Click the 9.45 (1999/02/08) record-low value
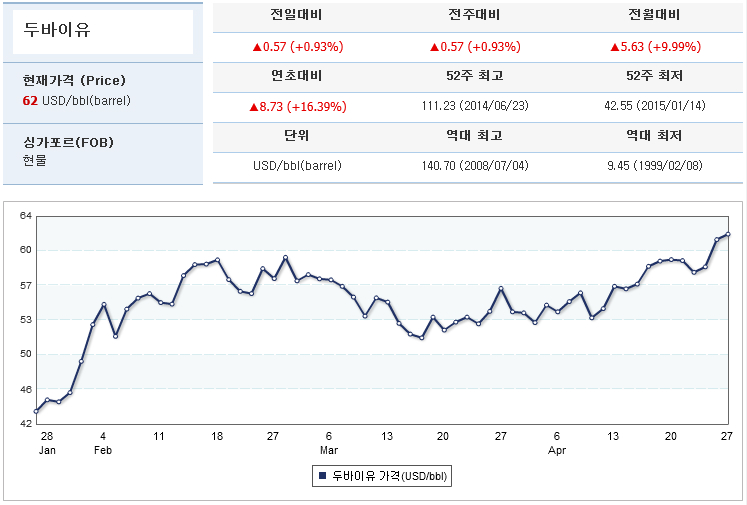 pyautogui.click(x=654, y=165)
